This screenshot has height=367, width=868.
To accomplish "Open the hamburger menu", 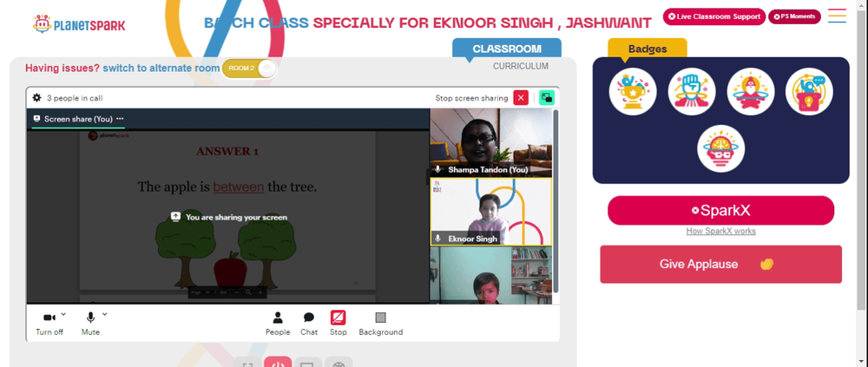I will pos(837,16).
